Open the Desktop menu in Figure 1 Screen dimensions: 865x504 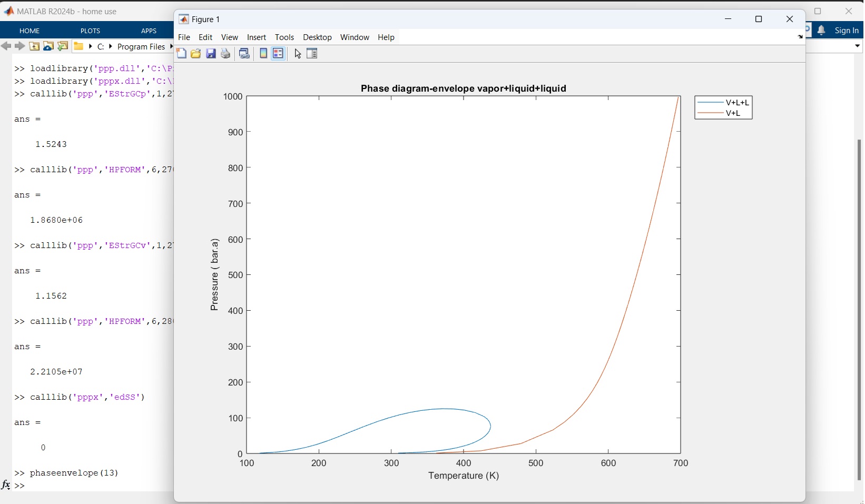tap(317, 37)
